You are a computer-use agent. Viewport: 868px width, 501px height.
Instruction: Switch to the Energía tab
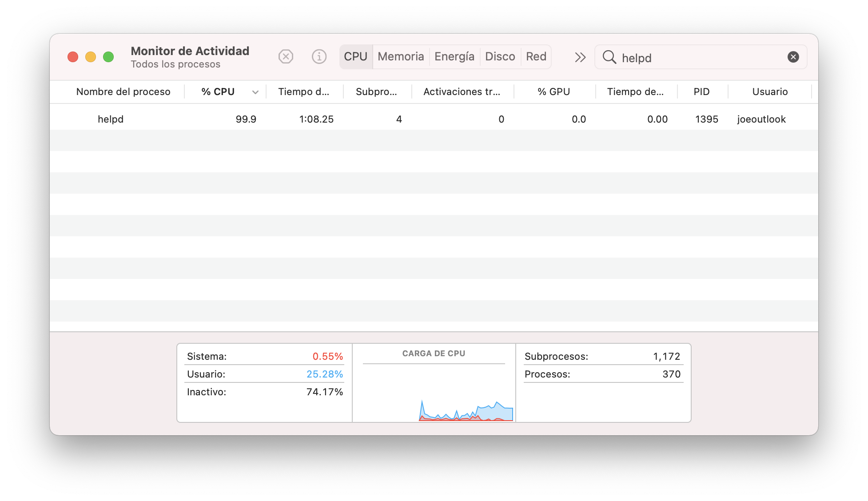click(x=454, y=57)
